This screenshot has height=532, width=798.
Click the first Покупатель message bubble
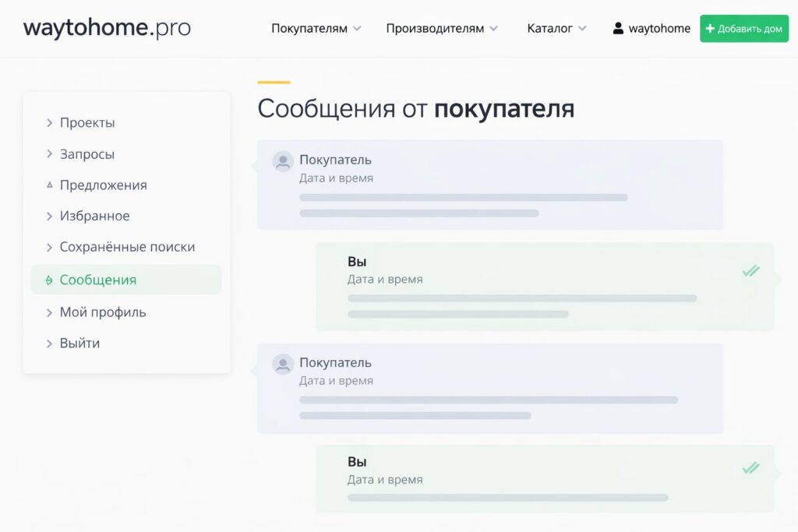pyautogui.click(x=489, y=185)
